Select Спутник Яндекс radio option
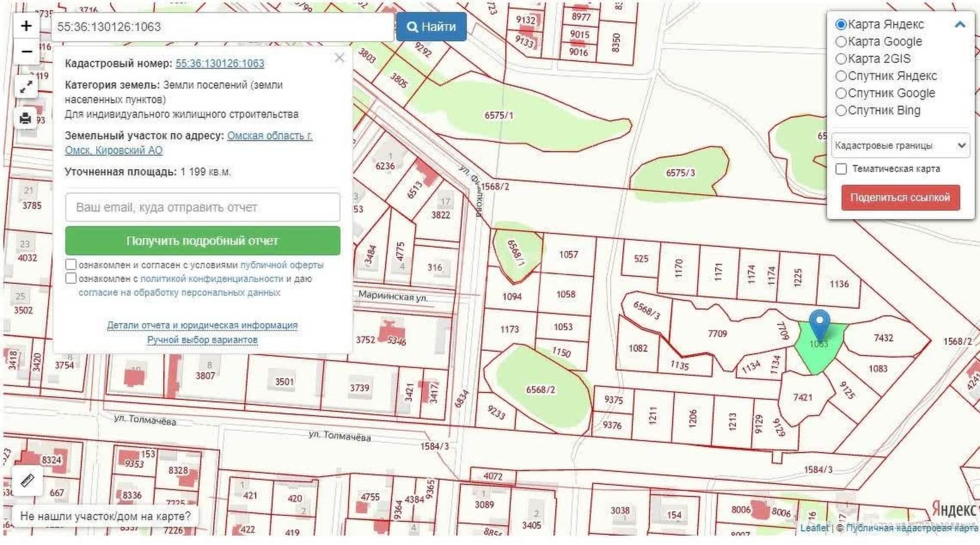 tap(841, 76)
